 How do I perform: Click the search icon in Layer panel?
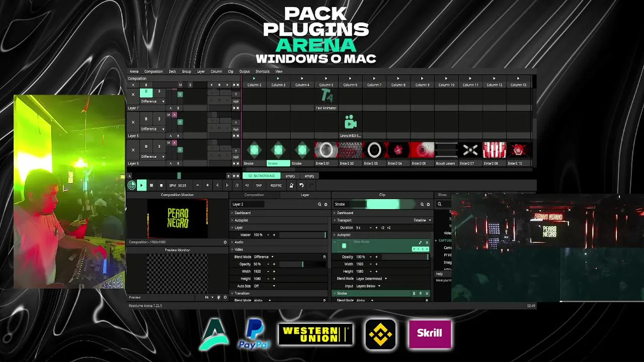(319, 205)
